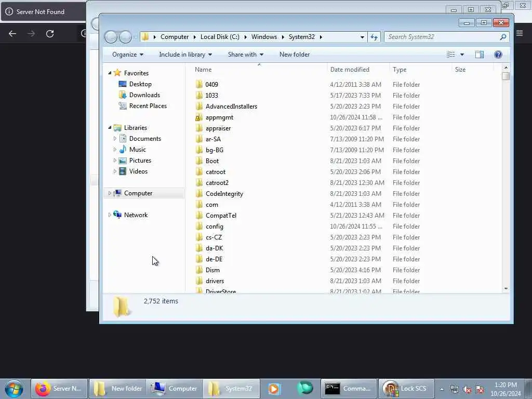
Task: Select the AdvancedInstallers folder
Action: pyautogui.click(x=231, y=107)
